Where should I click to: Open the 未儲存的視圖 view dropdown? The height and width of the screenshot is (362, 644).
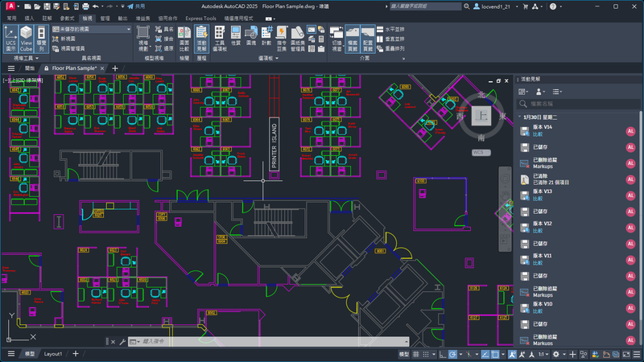pos(92,29)
